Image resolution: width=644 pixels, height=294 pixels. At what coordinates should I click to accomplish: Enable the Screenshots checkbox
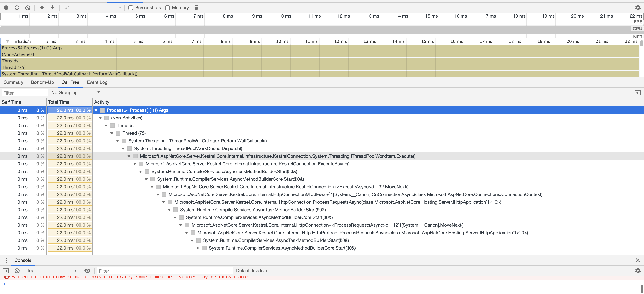131,8
